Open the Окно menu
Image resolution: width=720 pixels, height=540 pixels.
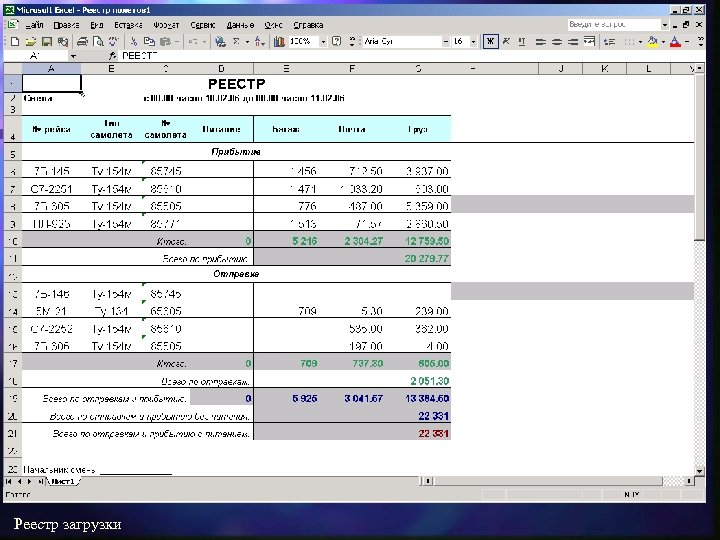pos(273,25)
